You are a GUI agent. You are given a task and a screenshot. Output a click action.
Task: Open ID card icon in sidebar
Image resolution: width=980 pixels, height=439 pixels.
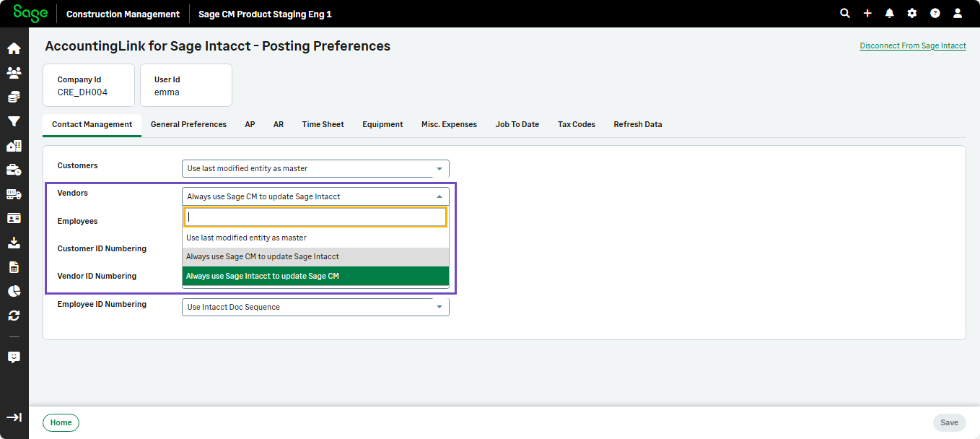click(x=14, y=218)
